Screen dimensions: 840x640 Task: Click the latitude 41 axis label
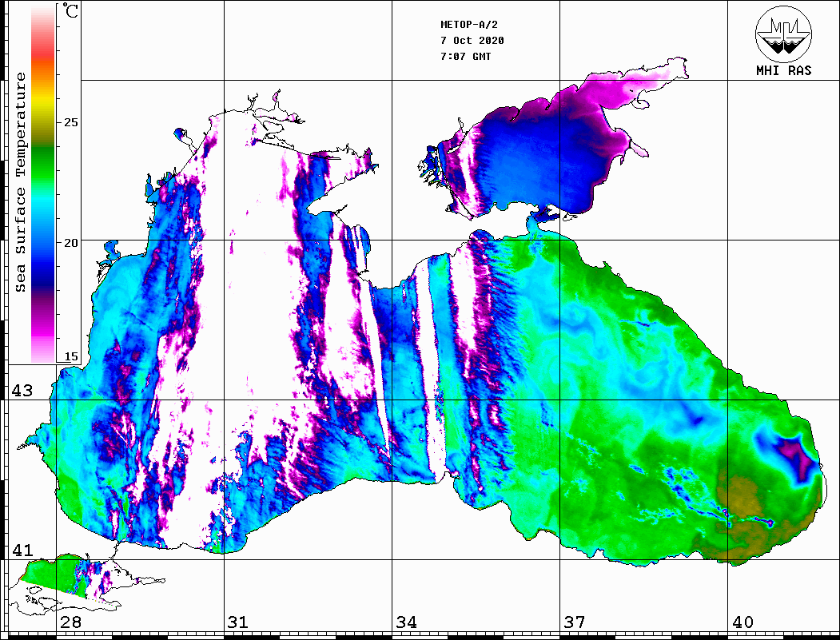coord(22,551)
